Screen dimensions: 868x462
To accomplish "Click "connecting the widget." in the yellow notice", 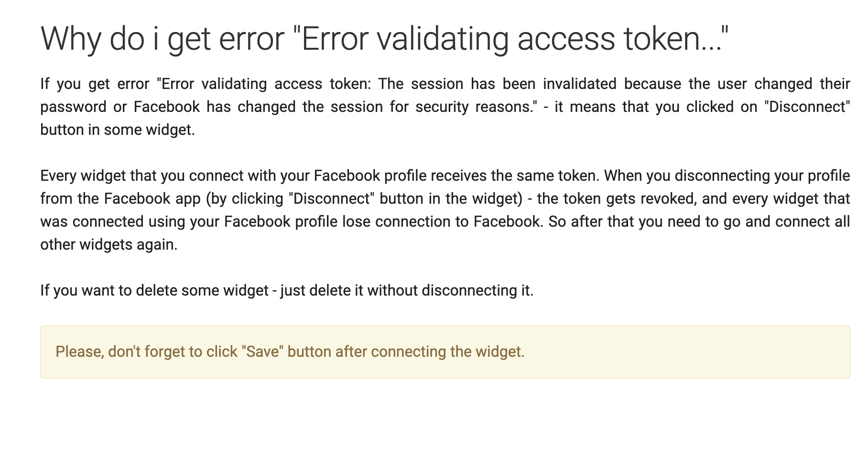I will (x=447, y=352).
